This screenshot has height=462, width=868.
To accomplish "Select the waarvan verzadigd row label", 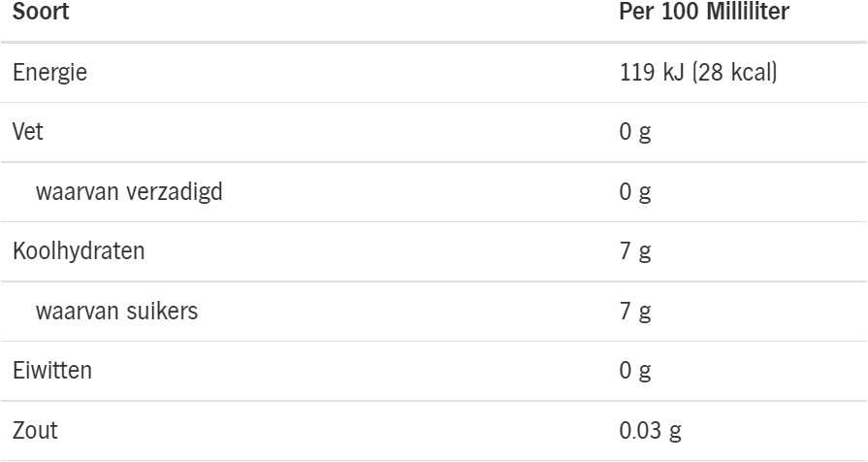I will point(129,191).
